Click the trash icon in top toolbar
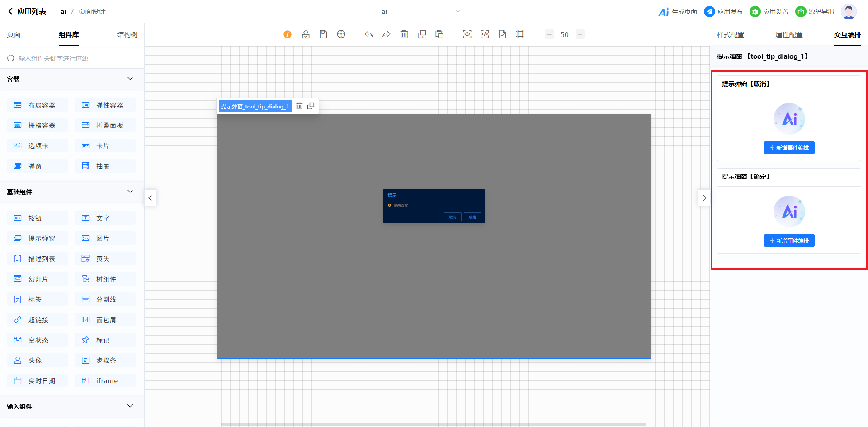This screenshot has width=868, height=427. (x=404, y=34)
